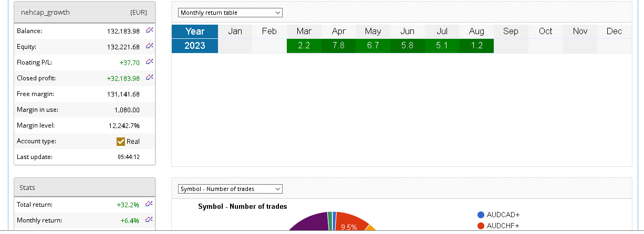
Task: Click chart icon next to Monthly return
Action: (149, 220)
